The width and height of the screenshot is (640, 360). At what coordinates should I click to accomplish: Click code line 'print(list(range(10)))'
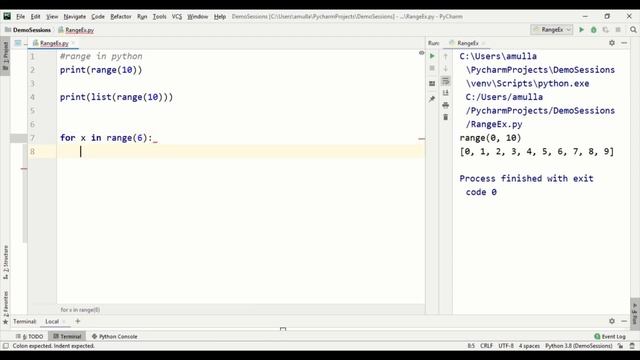click(116, 97)
